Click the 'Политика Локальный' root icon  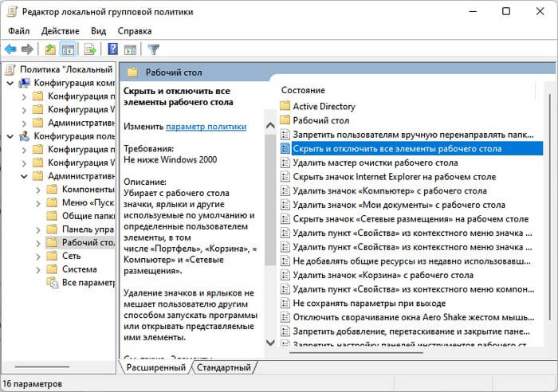point(10,69)
